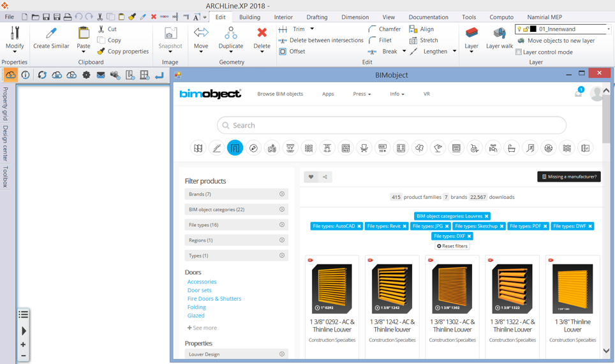Remove File types DWF filter tag
615x364 pixels.
(x=590, y=226)
